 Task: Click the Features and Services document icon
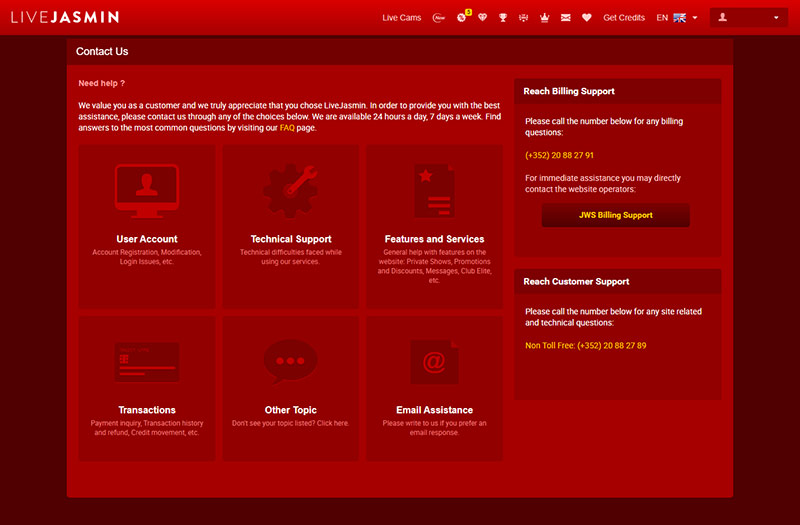(x=434, y=191)
